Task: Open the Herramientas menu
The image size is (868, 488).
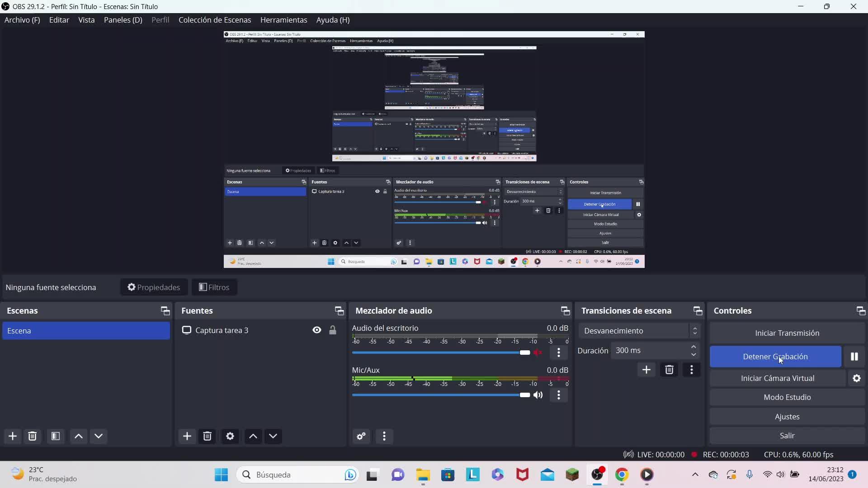Action: (283, 20)
